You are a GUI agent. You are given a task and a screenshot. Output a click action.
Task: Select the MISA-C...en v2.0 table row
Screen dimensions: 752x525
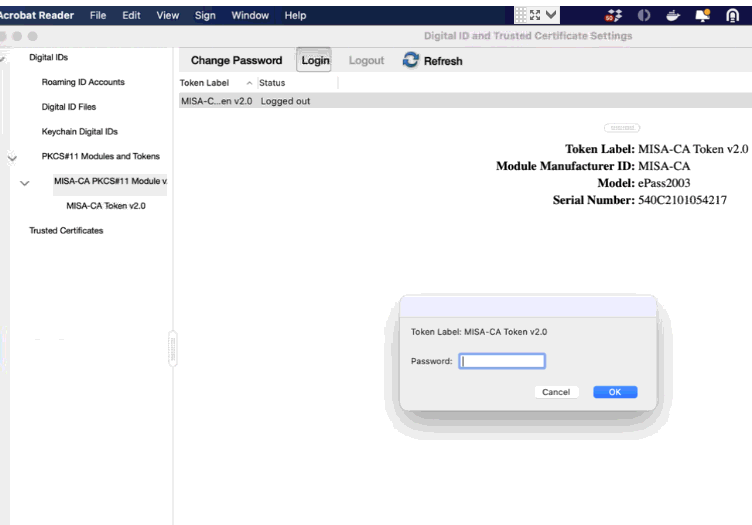click(x=465, y=101)
